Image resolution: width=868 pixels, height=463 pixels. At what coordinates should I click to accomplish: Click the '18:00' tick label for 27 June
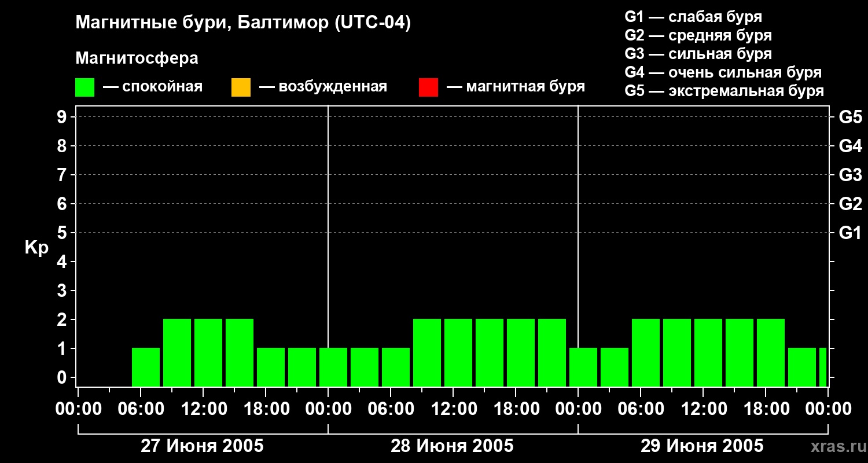point(266,409)
